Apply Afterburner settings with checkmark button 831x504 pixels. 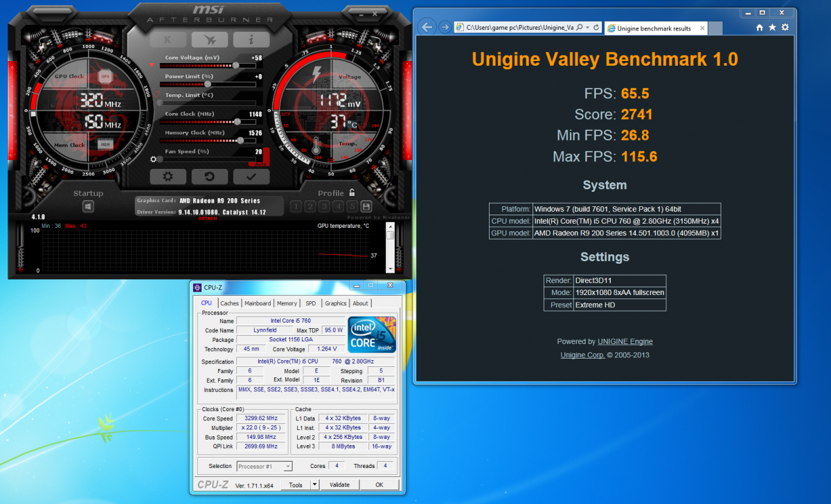[251, 177]
